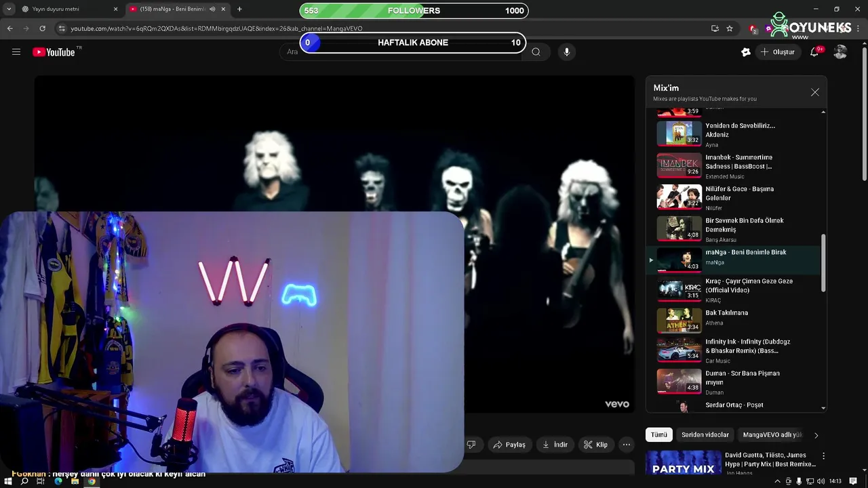Click the Vevo logo on the video
This screenshot has width=868, height=488.
pyautogui.click(x=617, y=404)
